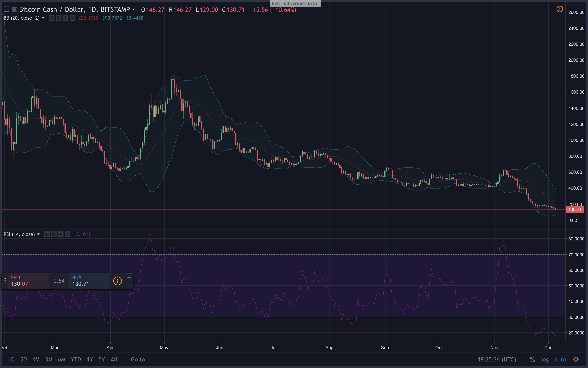Toggle the log scale option

[545, 359]
